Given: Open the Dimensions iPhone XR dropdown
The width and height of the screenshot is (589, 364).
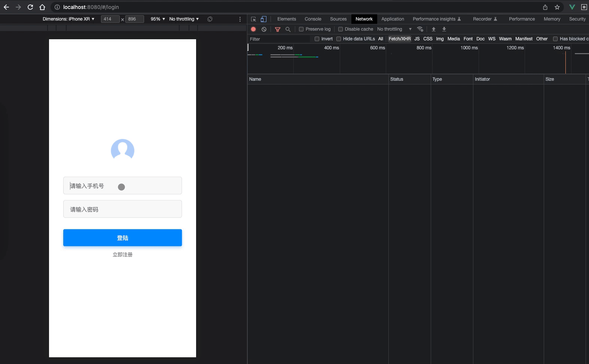Looking at the screenshot, I should click(68, 19).
